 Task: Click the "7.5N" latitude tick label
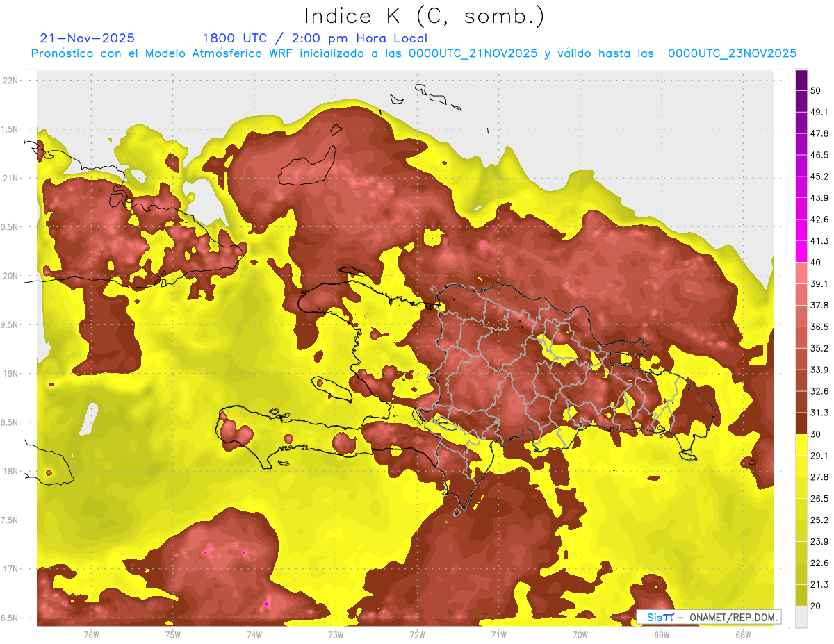point(10,520)
